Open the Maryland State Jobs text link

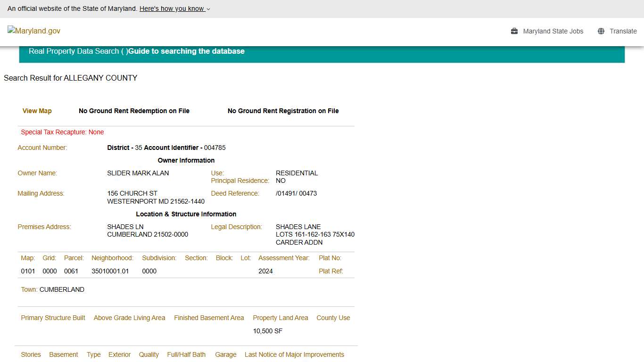pyautogui.click(x=553, y=31)
